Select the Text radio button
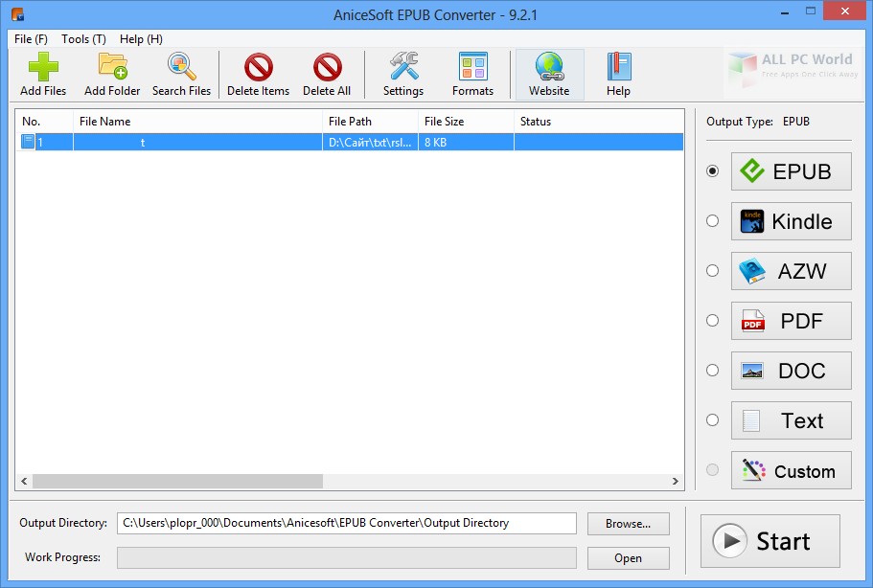Screen dimensions: 873x588 [712, 420]
